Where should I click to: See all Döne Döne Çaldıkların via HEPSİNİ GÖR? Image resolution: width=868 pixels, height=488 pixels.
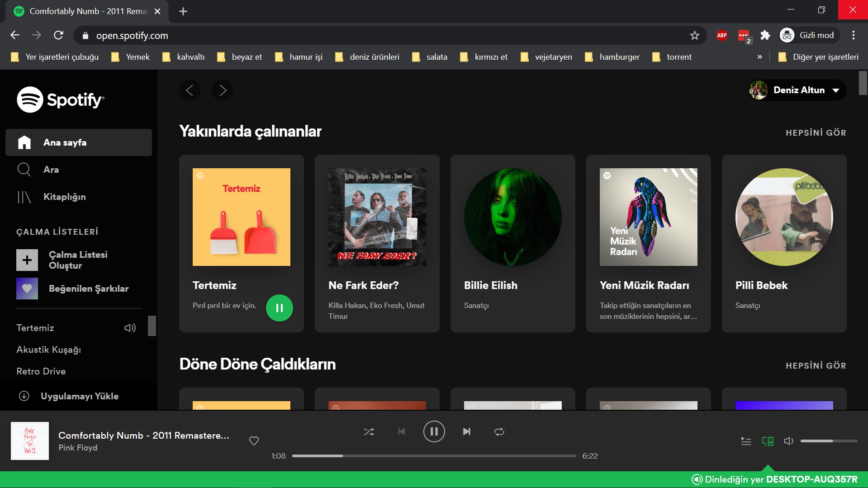click(x=816, y=365)
